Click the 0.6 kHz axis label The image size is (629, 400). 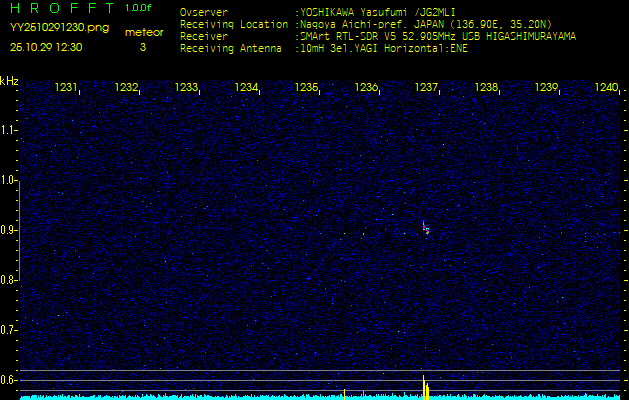pyautogui.click(x=9, y=380)
